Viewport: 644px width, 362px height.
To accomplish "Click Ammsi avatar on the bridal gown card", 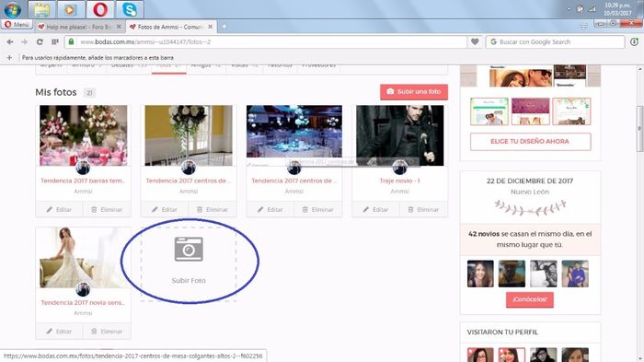I will pos(83,289).
